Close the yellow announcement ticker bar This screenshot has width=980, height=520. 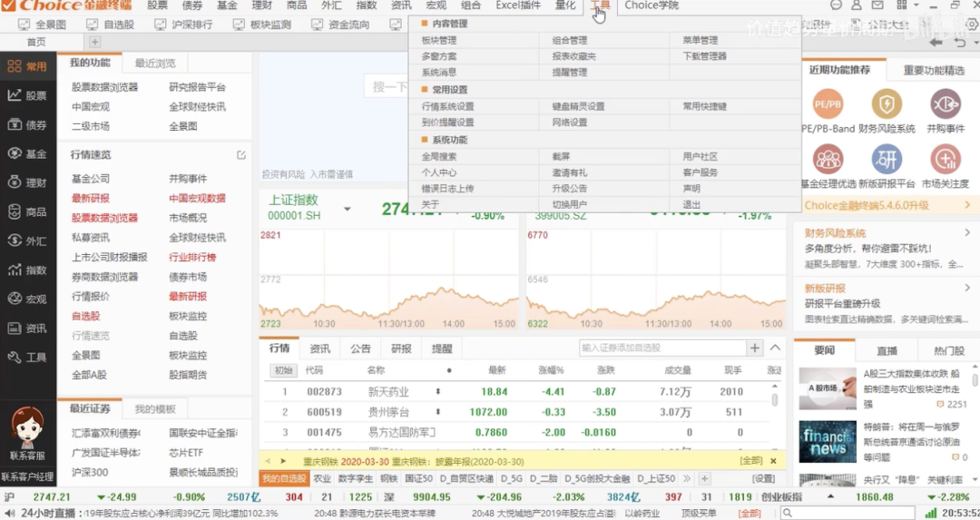pyautogui.click(x=773, y=461)
